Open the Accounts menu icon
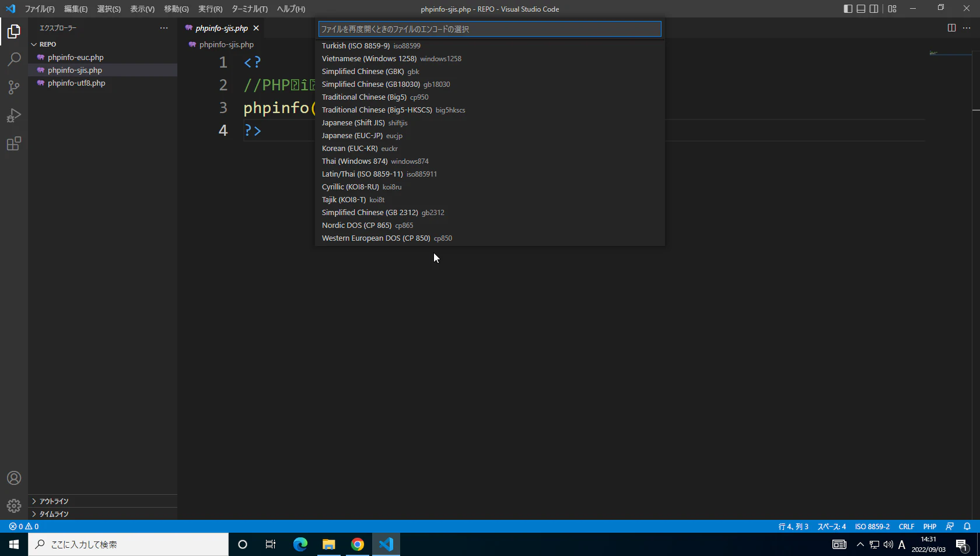Viewport: 980px width, 556px height. click(14, 478)
